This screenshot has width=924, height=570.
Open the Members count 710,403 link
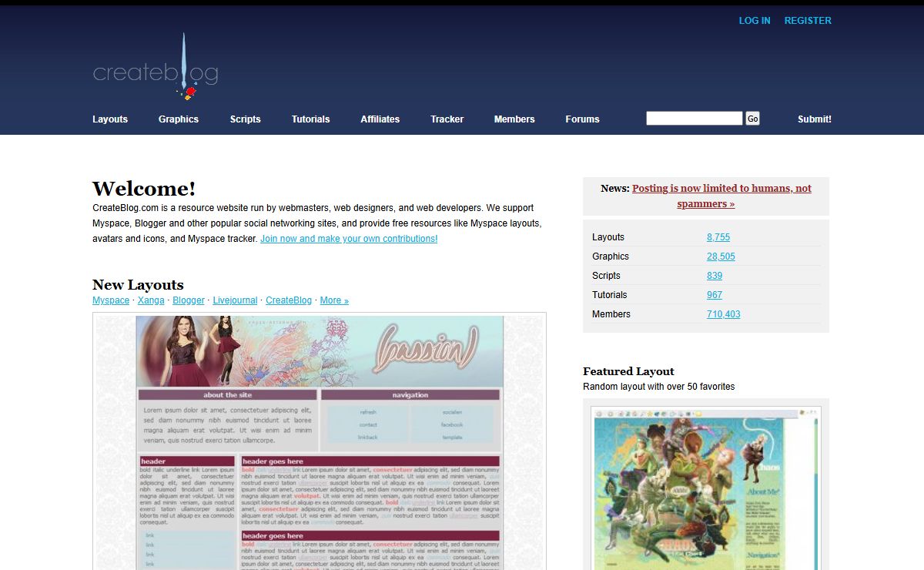coord(724,314)
